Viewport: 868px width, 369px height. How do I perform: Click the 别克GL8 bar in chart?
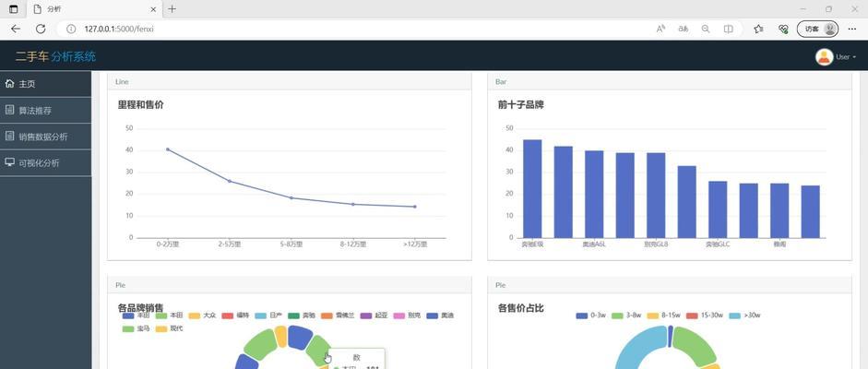pyautogui.click(x=656, y=196)
